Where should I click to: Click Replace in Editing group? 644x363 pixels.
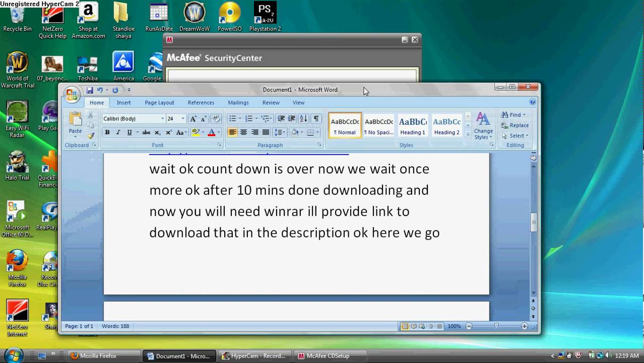click(x=515, y=126)
